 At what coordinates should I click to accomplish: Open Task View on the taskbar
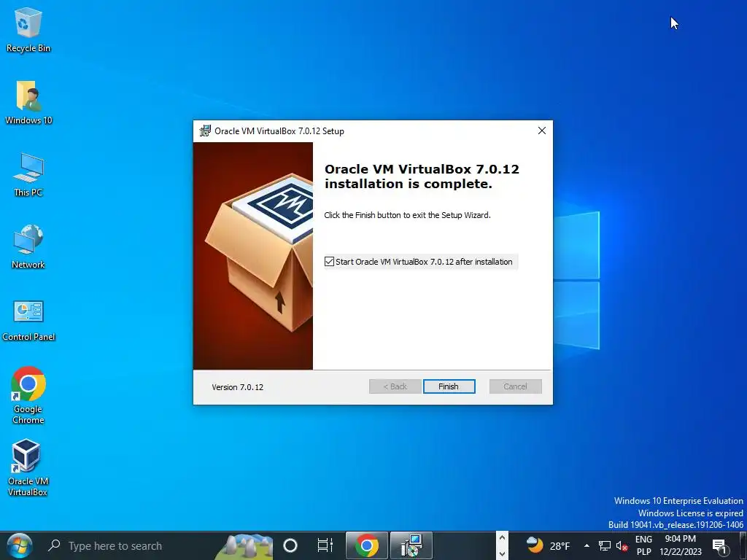(x=325, y=545)
